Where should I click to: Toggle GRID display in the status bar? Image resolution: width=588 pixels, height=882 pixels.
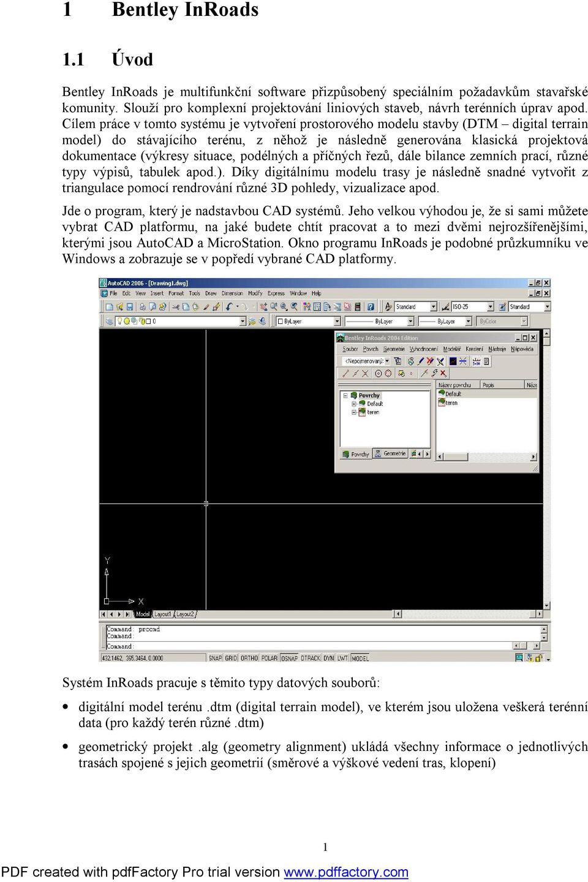pyautogui.click(x=232, y=658)
